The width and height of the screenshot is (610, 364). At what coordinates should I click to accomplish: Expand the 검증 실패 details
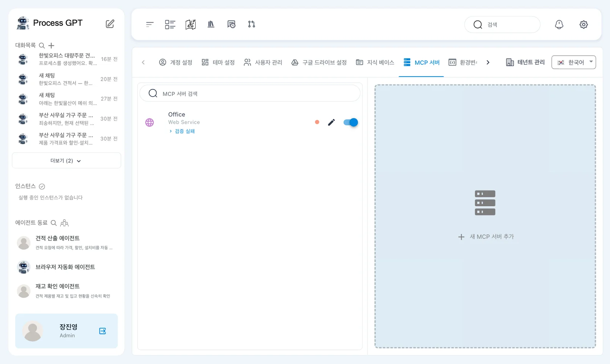[x=182, y=131]
